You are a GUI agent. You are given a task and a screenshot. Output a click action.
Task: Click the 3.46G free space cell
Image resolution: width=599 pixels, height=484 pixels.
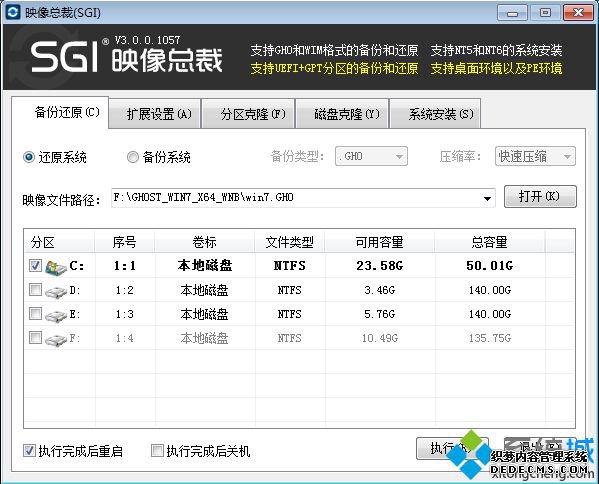380,290
